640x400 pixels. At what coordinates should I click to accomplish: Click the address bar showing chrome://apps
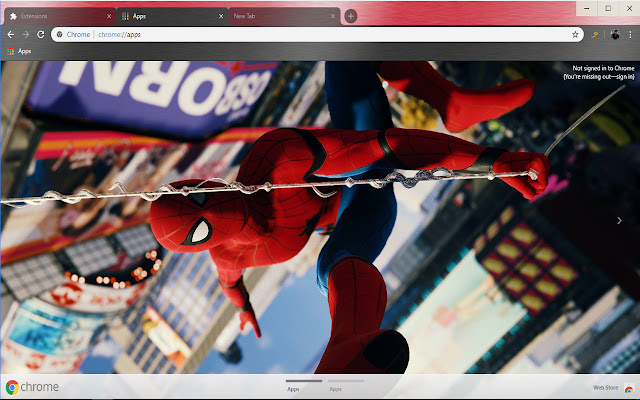pos(317,35)
